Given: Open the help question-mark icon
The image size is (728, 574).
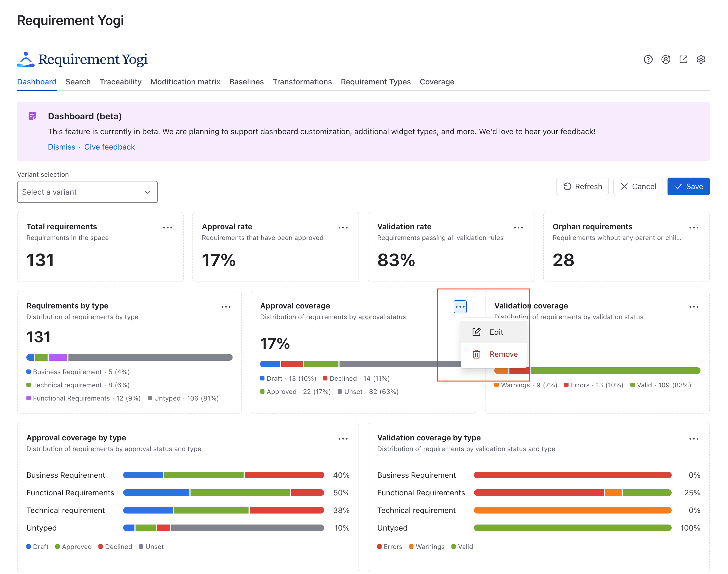Looking at the screenshot, I should [x=648, y=59].
